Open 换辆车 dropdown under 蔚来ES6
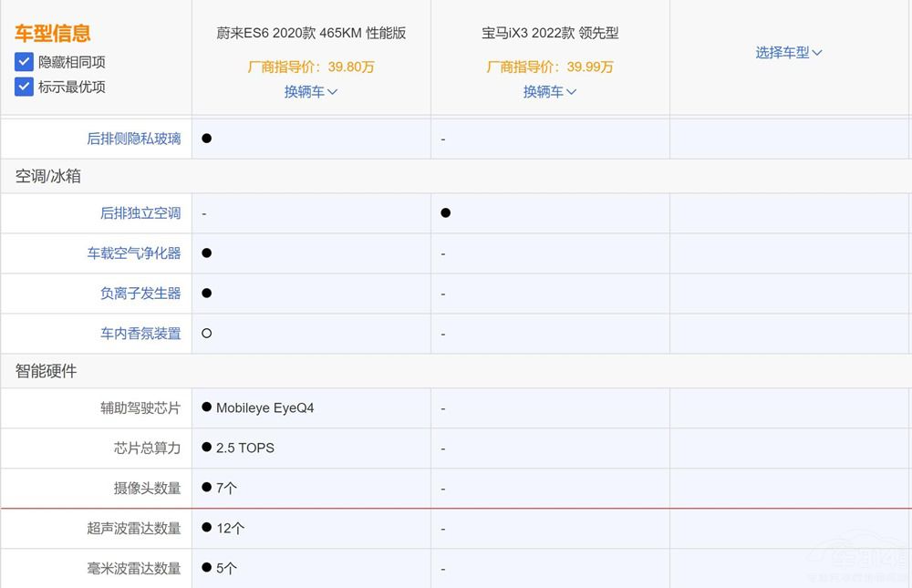The height and width of the screenshot is (588, 912). (x=311, y=91)
